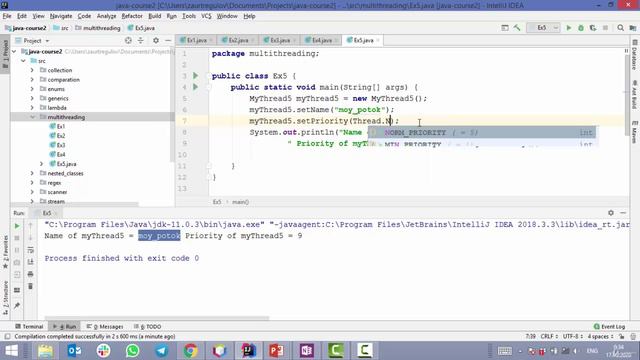This screenshot has width=640, height=360.
Task: Open the Ex5 run configuration dropdown
Action: (543, 28)
